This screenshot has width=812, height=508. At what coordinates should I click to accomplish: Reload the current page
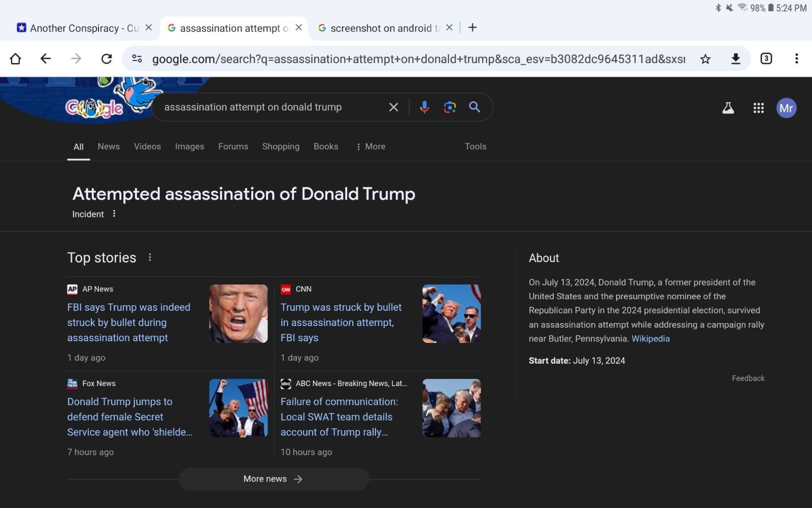pyautogui.click(x=107, y=59)
